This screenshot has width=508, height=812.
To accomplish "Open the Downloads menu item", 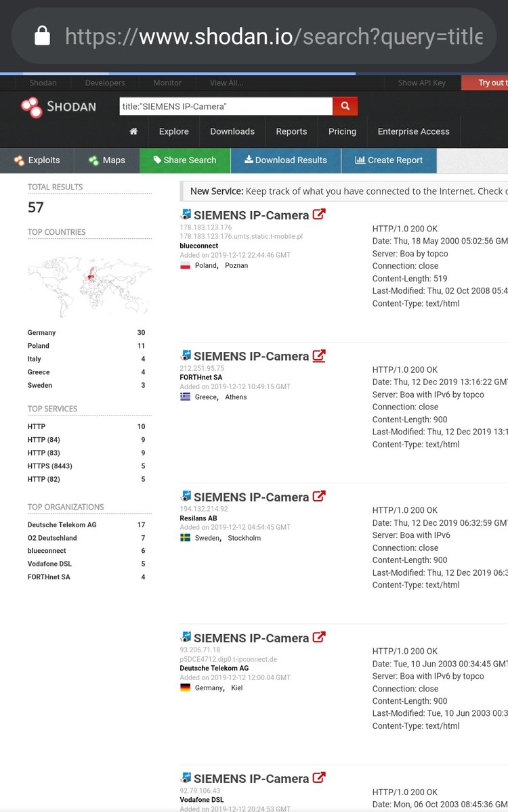I will pyautogui.click(x=232, y=131).
